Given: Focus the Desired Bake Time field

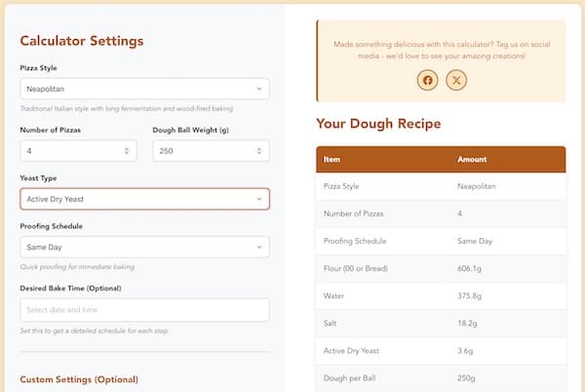Looking at the screenshot, I should (x=144, y=310).
